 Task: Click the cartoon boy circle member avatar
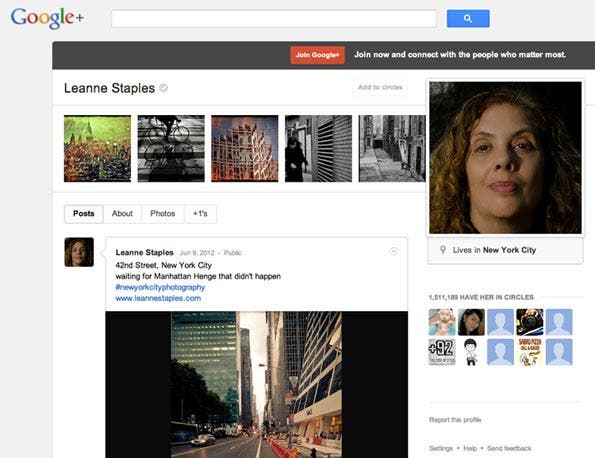coord(471,352)
